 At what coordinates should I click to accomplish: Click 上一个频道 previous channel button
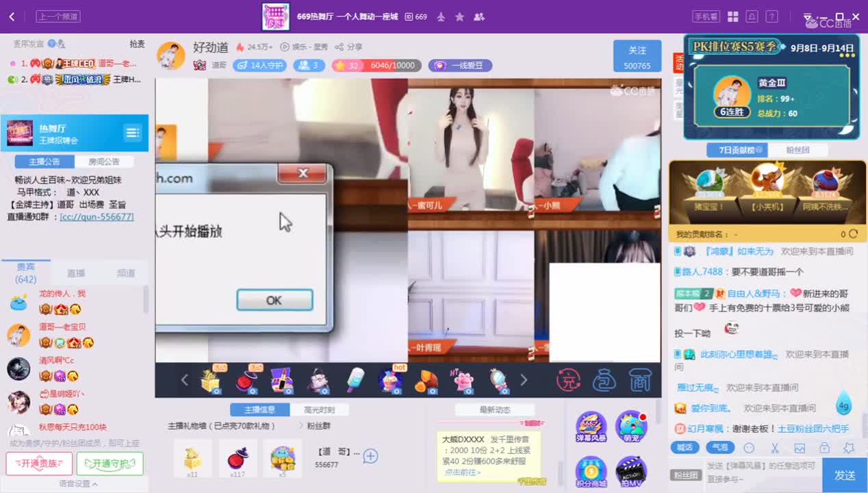[58, 16]
